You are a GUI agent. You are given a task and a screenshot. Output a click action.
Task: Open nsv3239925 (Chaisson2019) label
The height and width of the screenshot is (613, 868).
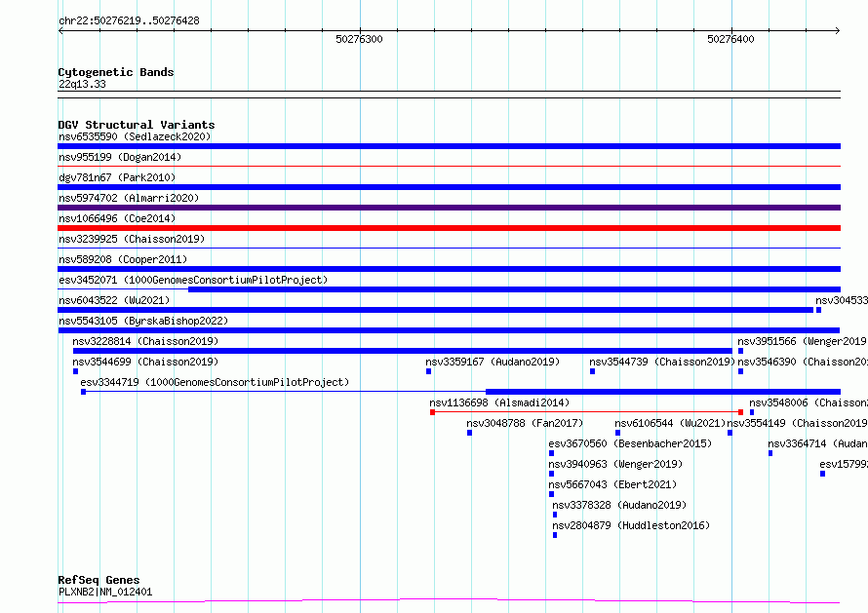[132, 239]
